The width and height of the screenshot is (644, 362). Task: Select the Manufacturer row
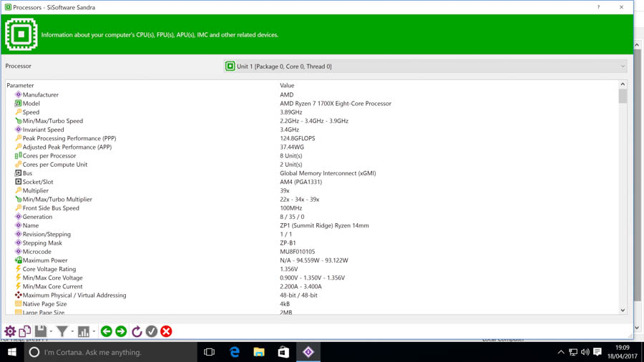[312, 94]
